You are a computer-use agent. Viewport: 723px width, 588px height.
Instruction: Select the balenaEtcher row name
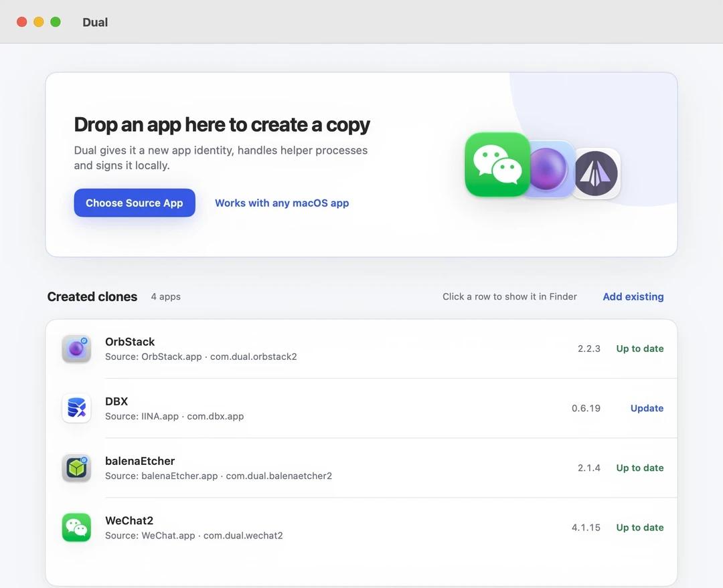(140, 461)
